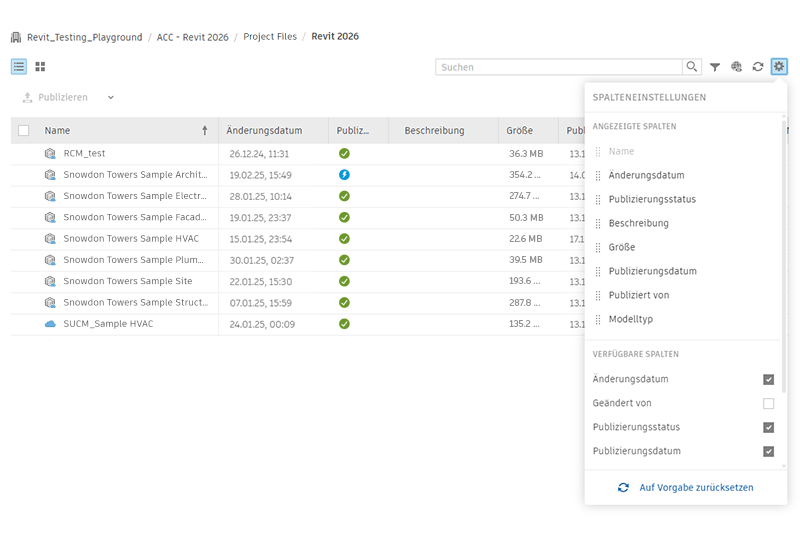Screen dimensions: 800x547
Task: Sort by Änderungsdatum column header
Action: coord(264,131)
